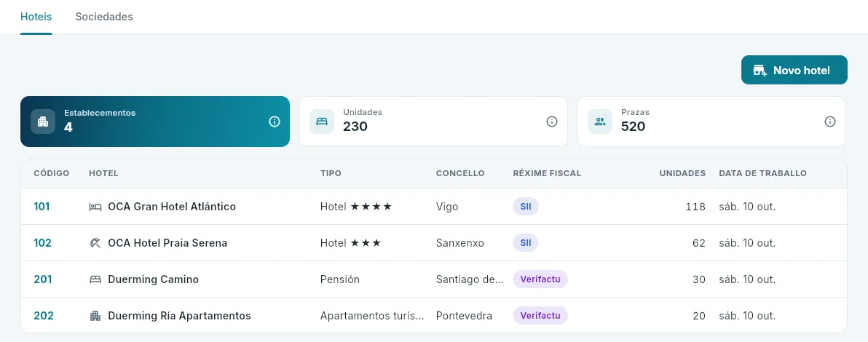Viewport: 868px width, 342px height.
Task: Click the people icon in Prazas card
Action: 599,122
